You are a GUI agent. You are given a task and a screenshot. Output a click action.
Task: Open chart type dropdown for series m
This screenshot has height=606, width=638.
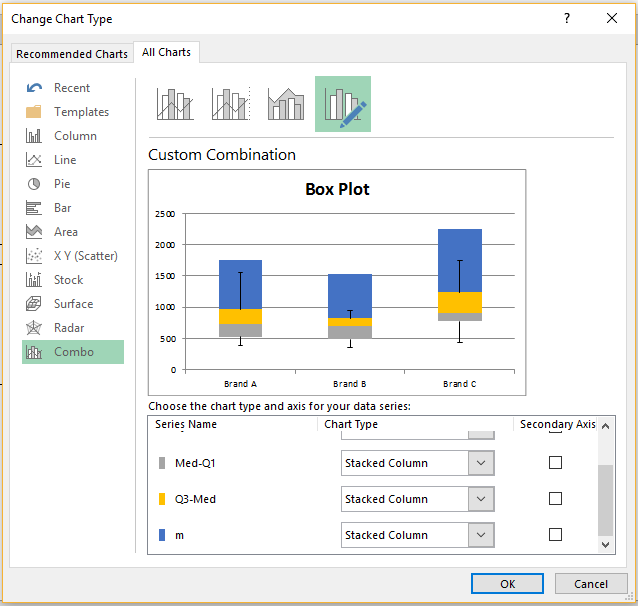[481, 535]
